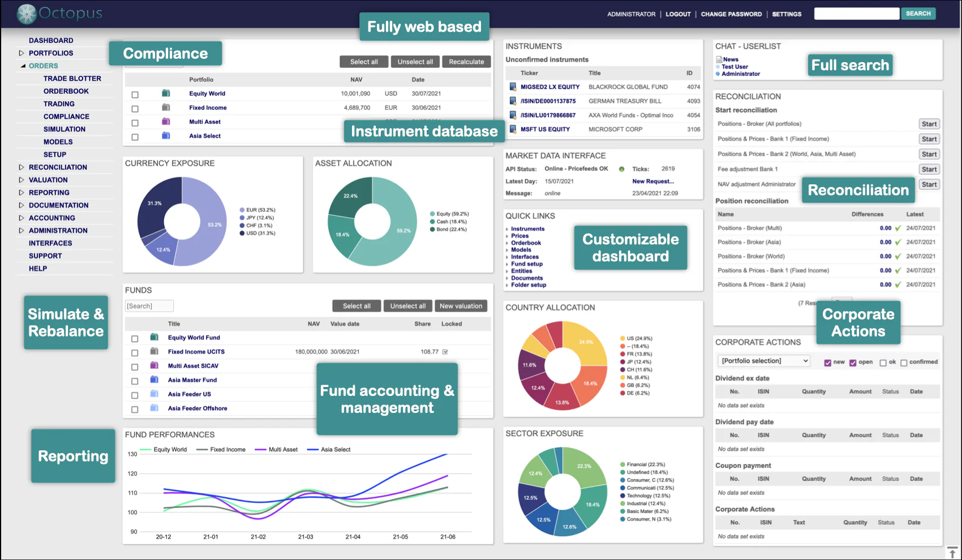Click SETTINGS in the top menu bar

(787, 14)
